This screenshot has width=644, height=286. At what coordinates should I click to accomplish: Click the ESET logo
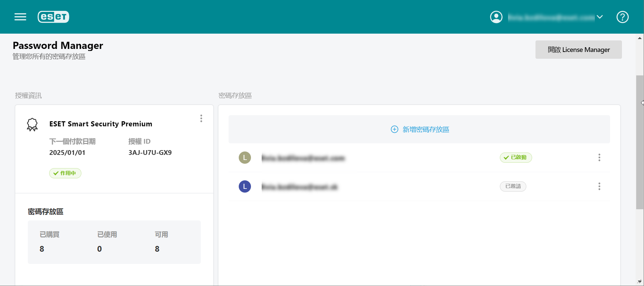click(x=53, y=17)
